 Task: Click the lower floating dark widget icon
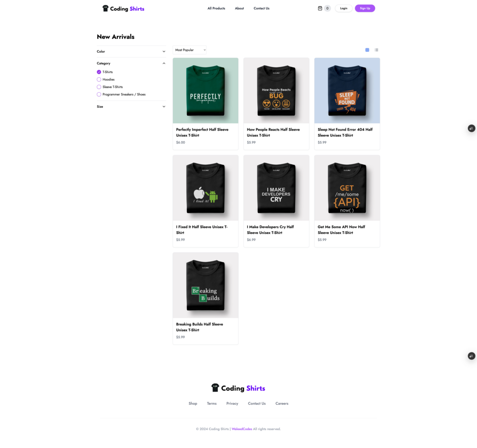(471, 356)
